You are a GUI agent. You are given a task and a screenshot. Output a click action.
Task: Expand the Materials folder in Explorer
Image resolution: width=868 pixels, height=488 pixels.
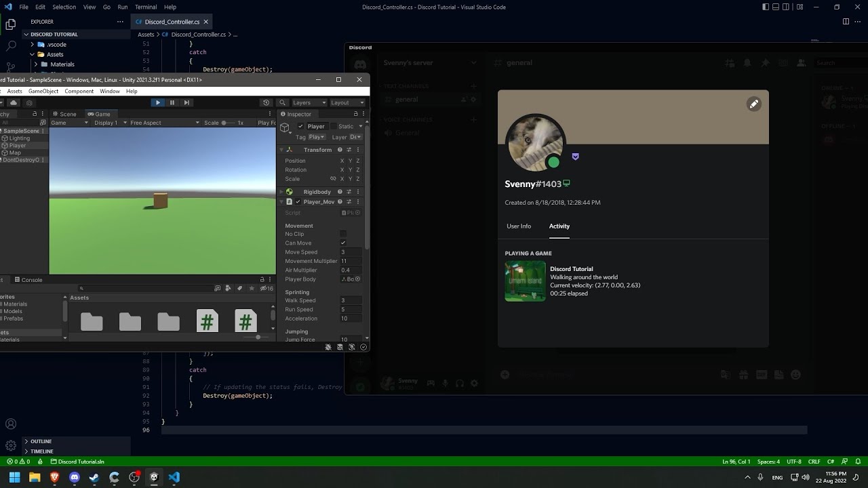[36, 64]
